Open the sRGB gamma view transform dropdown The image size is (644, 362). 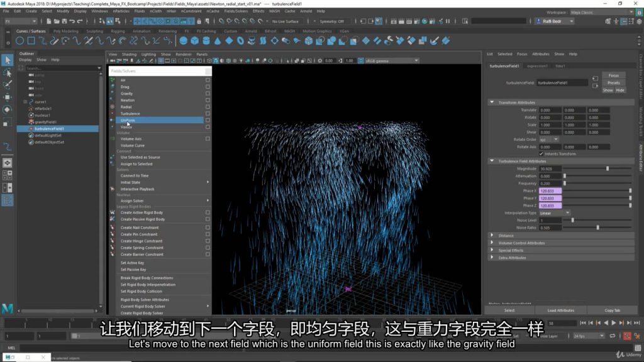pos(391,61)
